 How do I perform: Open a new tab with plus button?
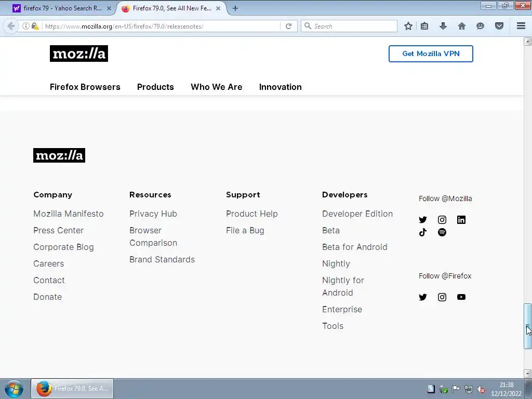(x=235, y=8)
